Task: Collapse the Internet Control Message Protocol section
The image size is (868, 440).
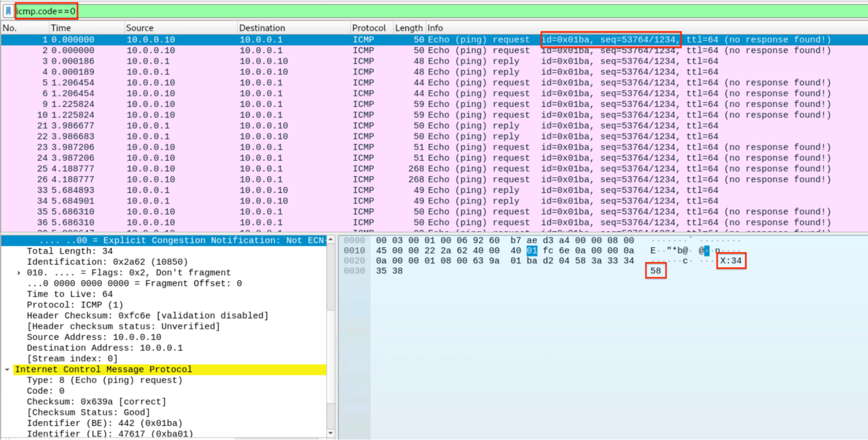Action: [x=6, y=369]
